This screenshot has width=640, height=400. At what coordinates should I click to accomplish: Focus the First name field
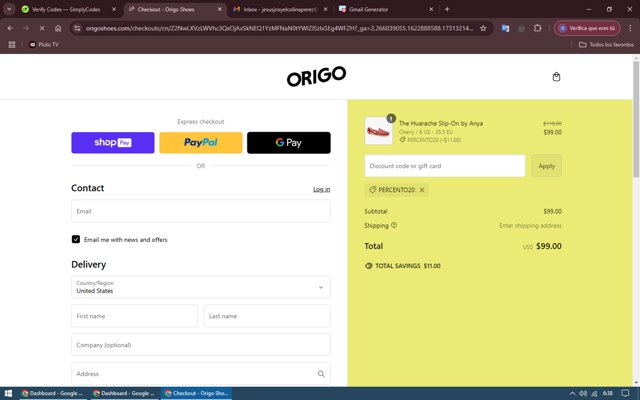pos(134,316)
